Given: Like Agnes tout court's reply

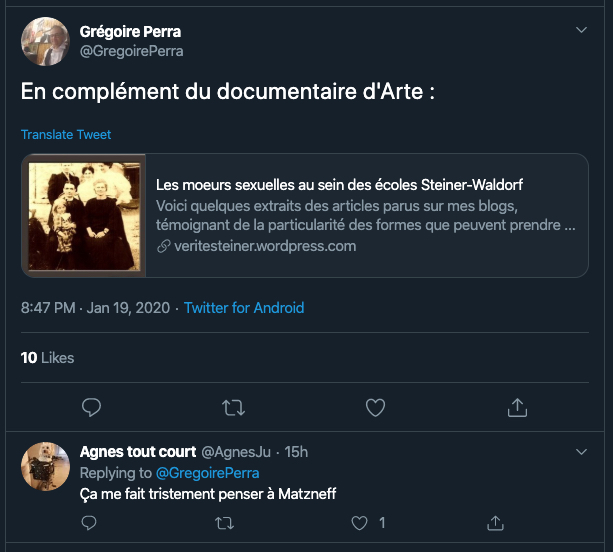Looking at the screenshot, I should click(360, 522).
